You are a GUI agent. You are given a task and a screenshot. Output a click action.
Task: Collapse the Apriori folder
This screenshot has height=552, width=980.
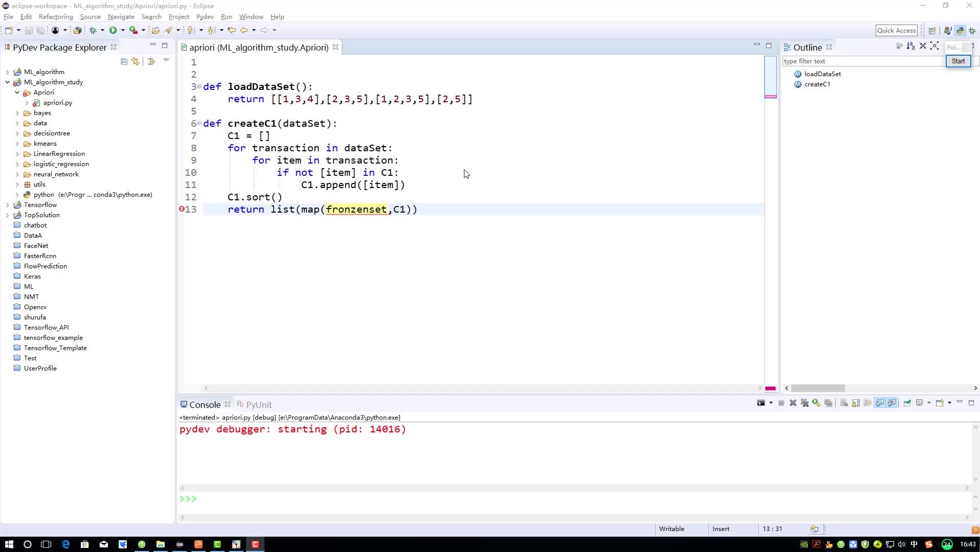click(x=17, y=93)
